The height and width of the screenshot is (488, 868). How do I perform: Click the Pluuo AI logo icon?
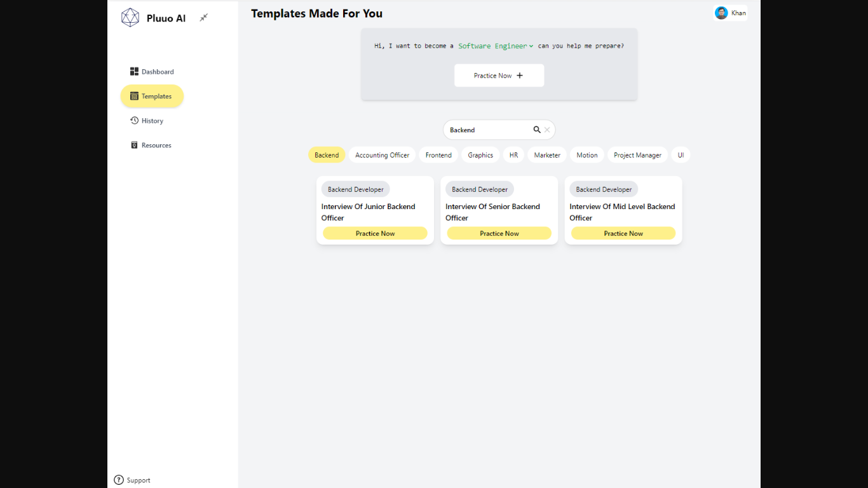click(x=130, y=18)
